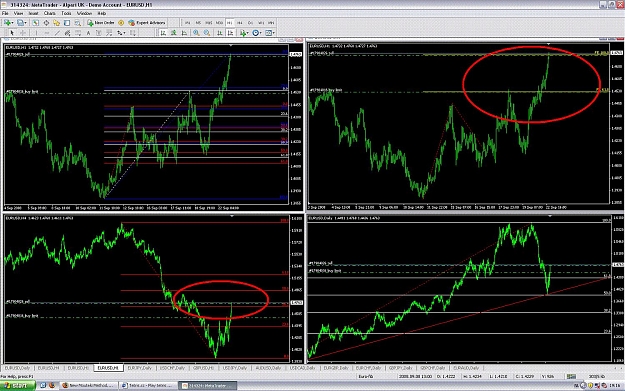The width and height of the screenshot is (625, 391).
Task: Select the Text Label tool
Action: coord(98,33)
